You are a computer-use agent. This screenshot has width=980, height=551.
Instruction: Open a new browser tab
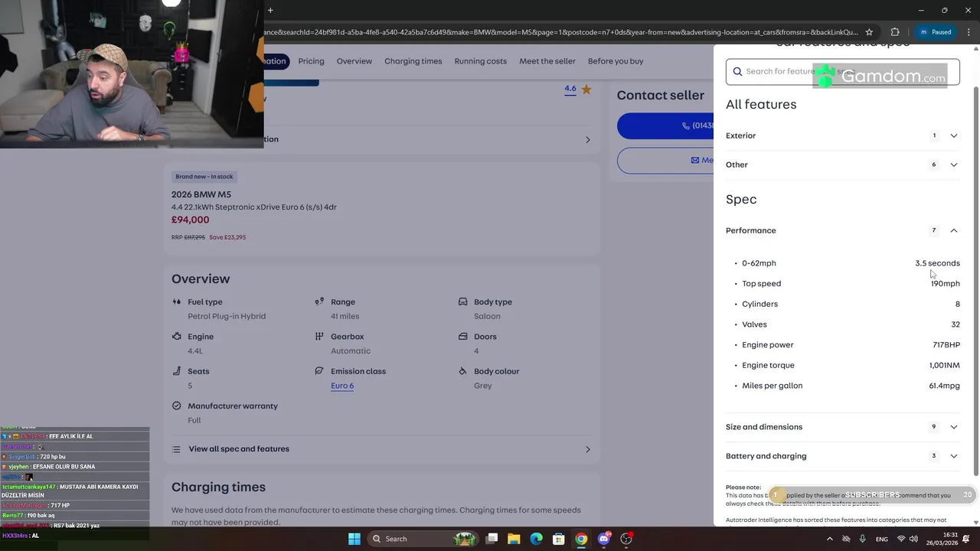[270, 10]
